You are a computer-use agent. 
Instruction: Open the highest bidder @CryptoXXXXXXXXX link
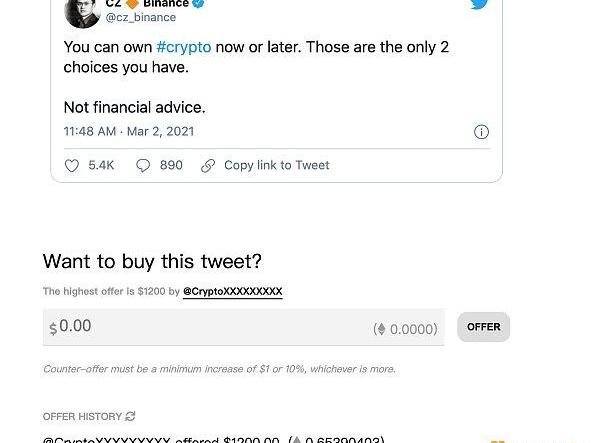(x=232, y=291)
